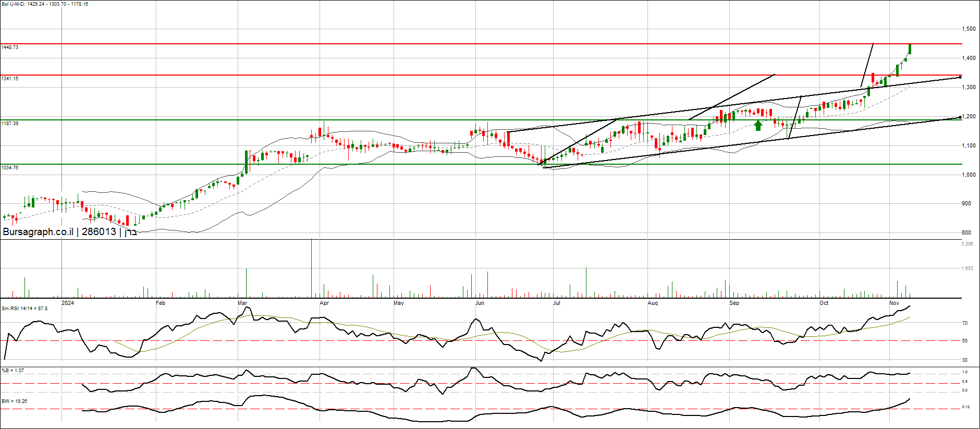
Task: Click the 2024 year label on axis
Action: coord(68,303)
